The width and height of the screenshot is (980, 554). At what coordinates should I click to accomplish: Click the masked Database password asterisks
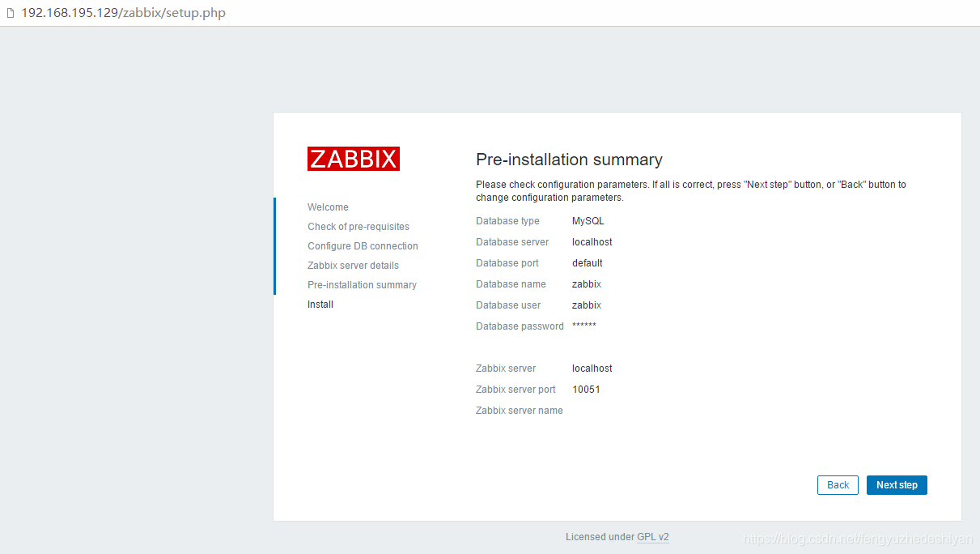point(584,326)
